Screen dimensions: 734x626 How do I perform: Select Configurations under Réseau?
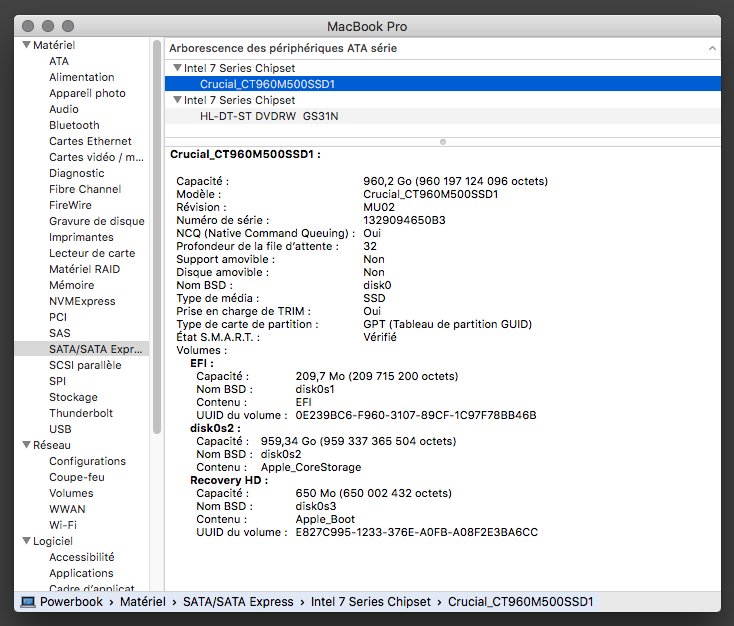(88, 461)
